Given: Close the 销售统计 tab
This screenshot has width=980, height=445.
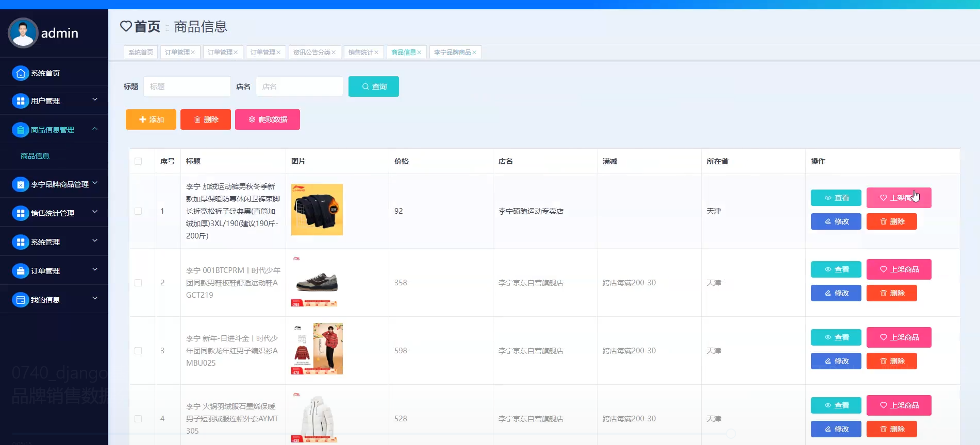Looking at the screenshot, I should click(376, 53).
